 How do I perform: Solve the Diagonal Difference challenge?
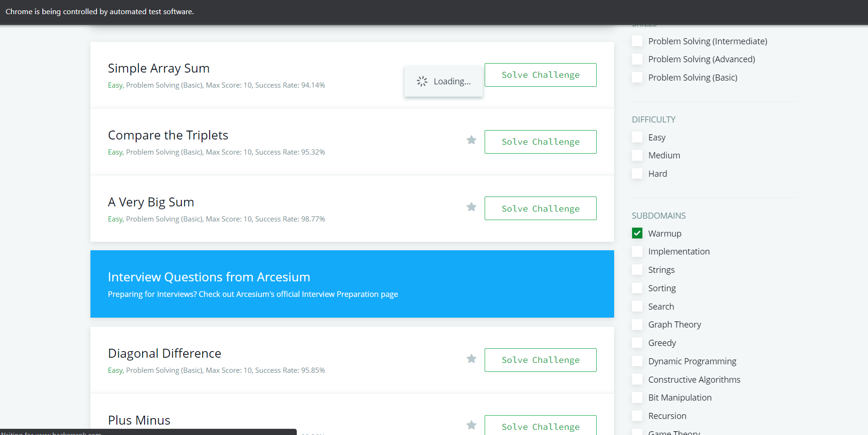tap(540, 360)
